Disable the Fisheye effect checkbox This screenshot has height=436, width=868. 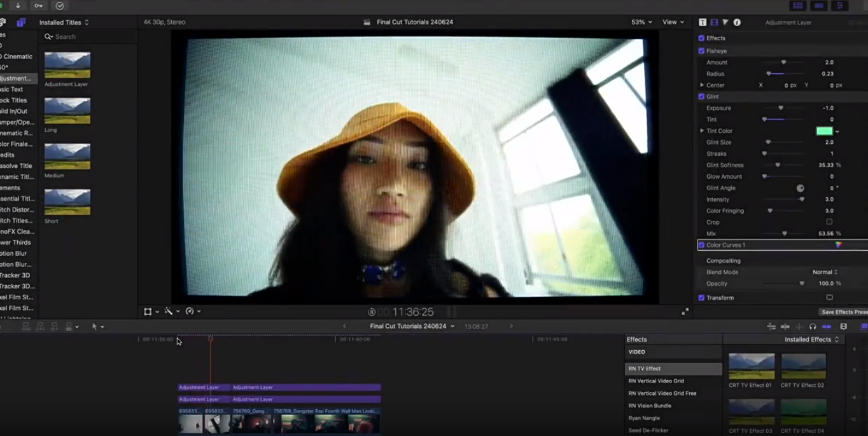pos(701,51)
